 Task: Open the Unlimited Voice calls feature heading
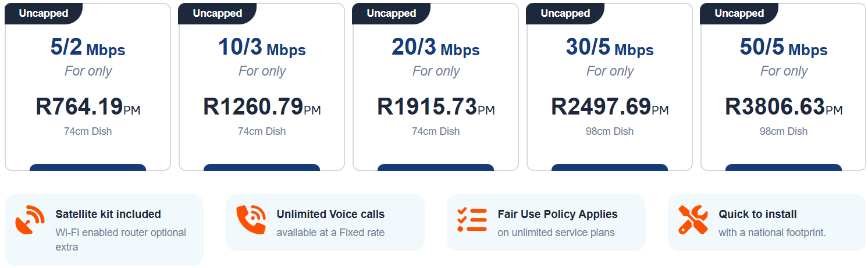330,215
